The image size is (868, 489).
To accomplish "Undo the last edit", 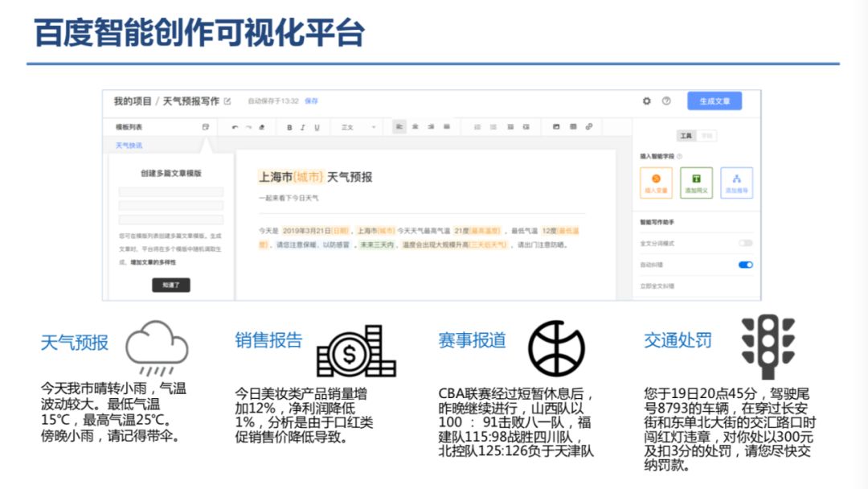I will pos(235,127).
